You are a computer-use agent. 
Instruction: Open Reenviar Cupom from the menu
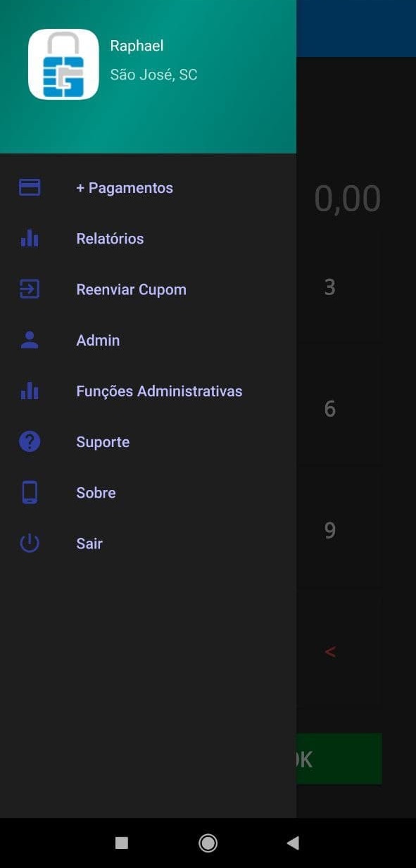(x=131, y=289)
